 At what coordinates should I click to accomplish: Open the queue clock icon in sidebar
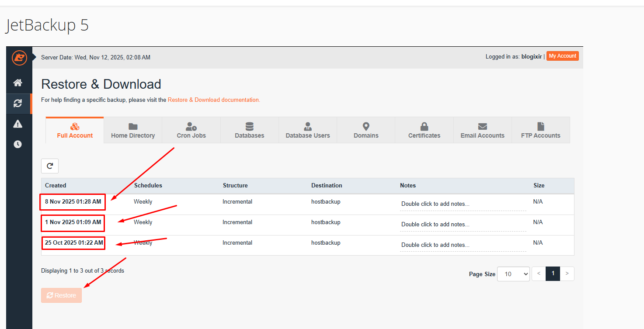point(17,144)
